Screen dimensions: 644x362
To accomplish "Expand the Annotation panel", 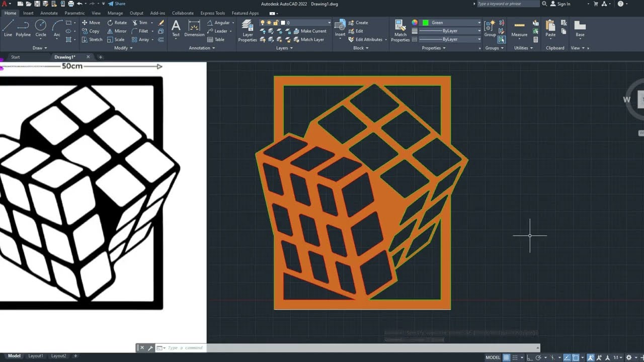I will pyautogui.click(x=202, y=48).
